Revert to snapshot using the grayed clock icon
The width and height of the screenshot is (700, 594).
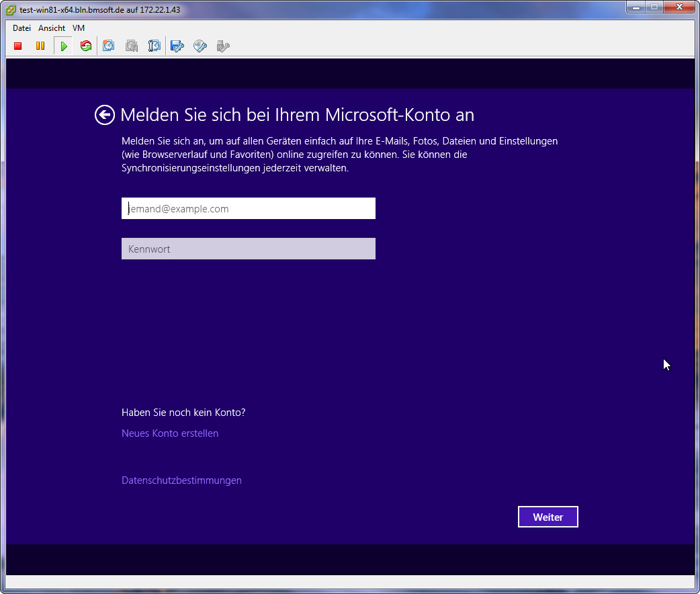pos(131,46)
